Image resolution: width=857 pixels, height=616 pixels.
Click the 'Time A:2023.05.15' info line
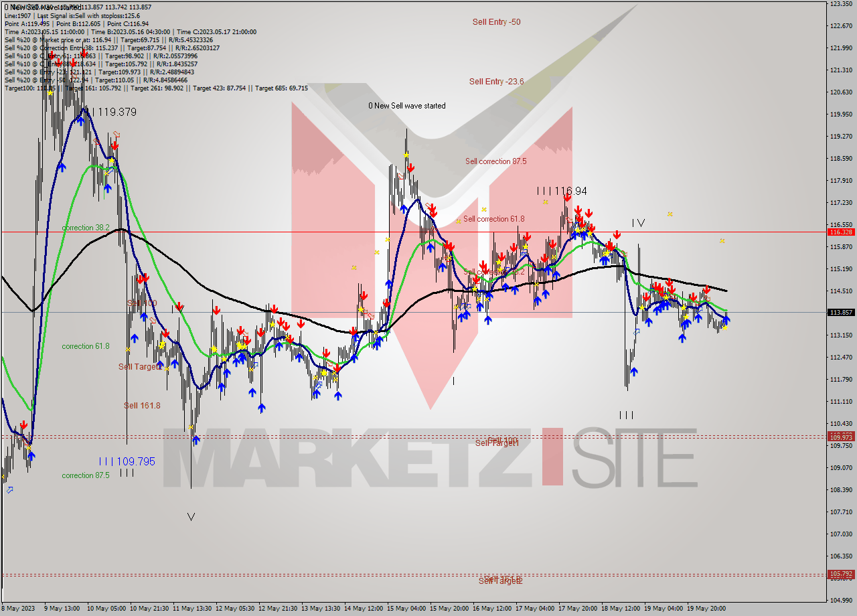(131, 31)
